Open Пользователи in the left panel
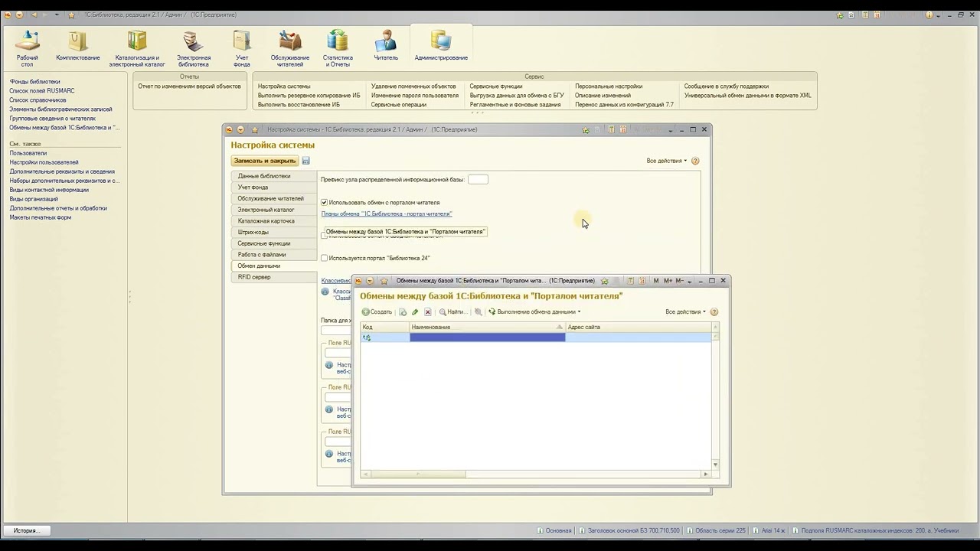This screenshot has height=551, width=980. 28,153
